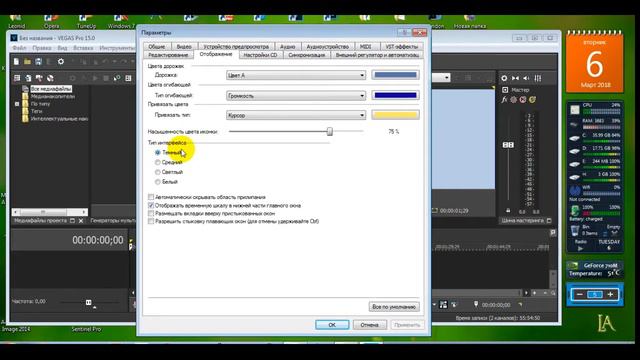
Task: Click the Отмена button
Action: (369, 325)
